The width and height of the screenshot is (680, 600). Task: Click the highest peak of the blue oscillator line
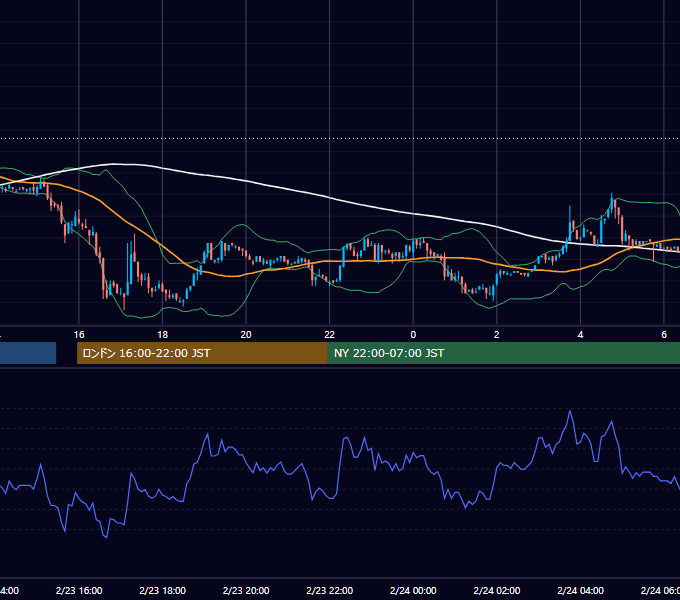tap(570, 411)
